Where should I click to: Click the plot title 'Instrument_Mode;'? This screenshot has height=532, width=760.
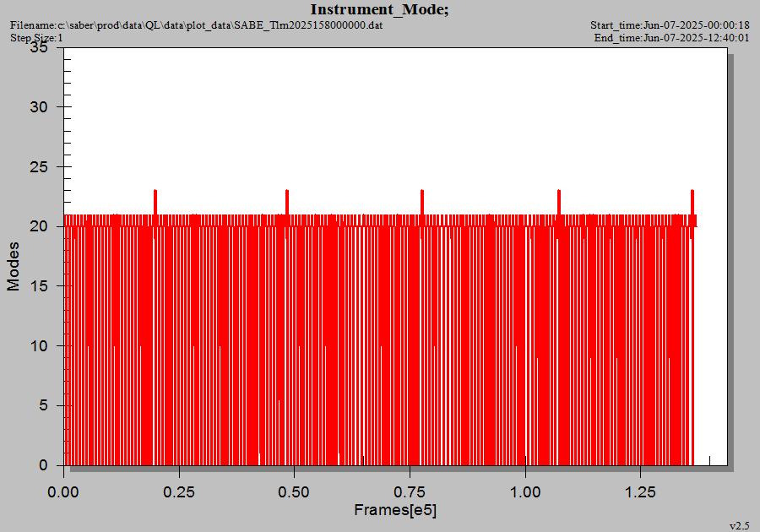379,9
